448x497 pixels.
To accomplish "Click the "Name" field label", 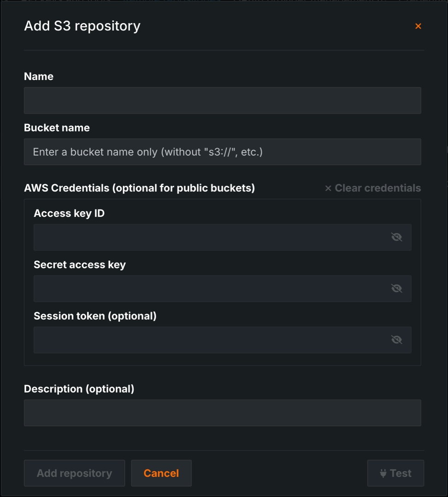I will click(39, 76).
